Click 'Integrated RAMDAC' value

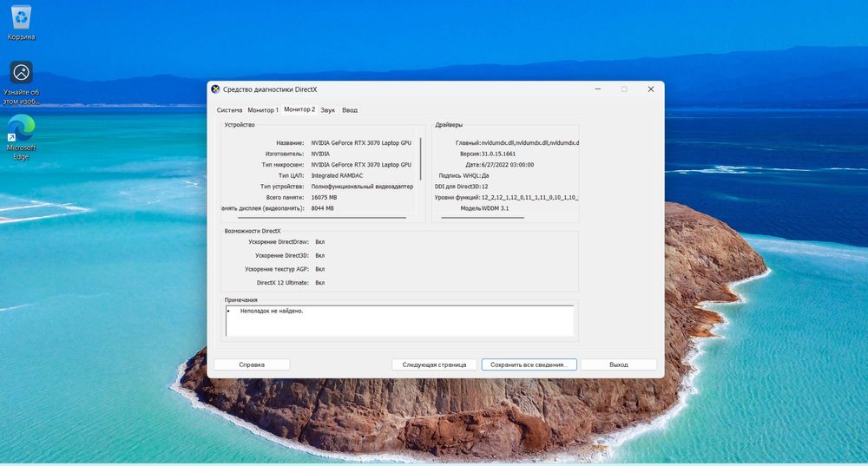(337, 175)
